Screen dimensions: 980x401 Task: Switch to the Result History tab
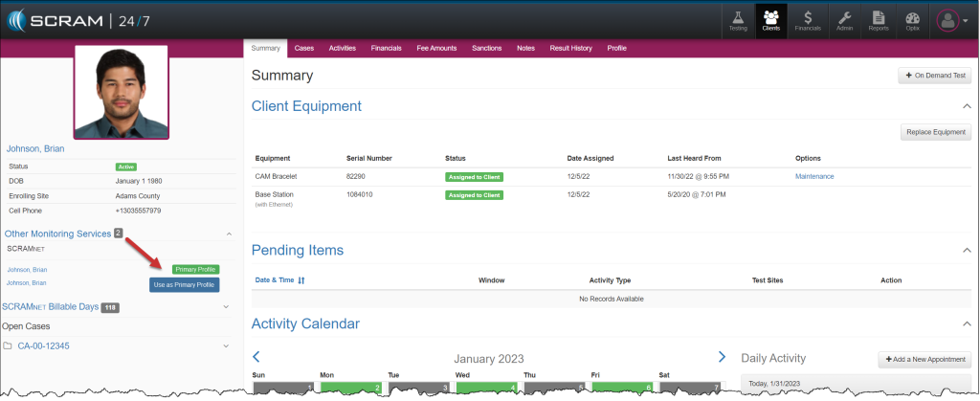tap(570, 47)
